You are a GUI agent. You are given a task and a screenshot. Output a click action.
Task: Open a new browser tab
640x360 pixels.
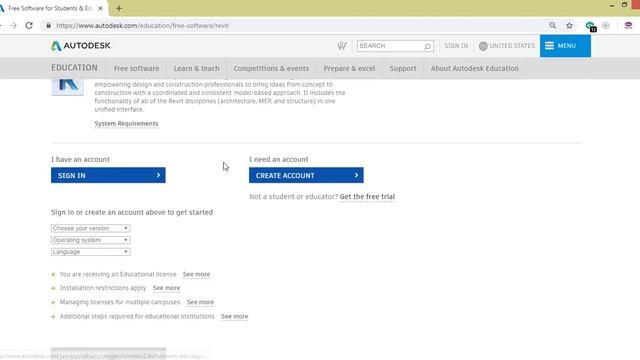(x=119, y=8)
